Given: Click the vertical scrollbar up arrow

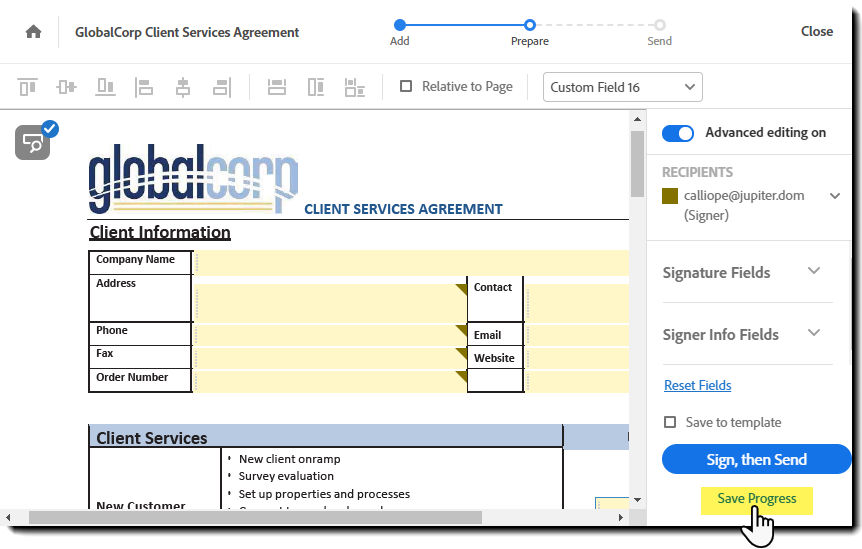Looking at the screenshot, I should pos(637,119).
